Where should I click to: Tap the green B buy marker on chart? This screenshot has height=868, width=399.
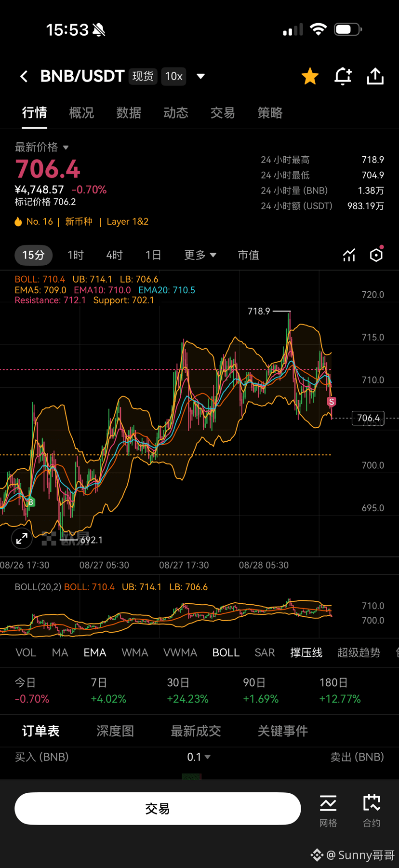click(30, 502)
